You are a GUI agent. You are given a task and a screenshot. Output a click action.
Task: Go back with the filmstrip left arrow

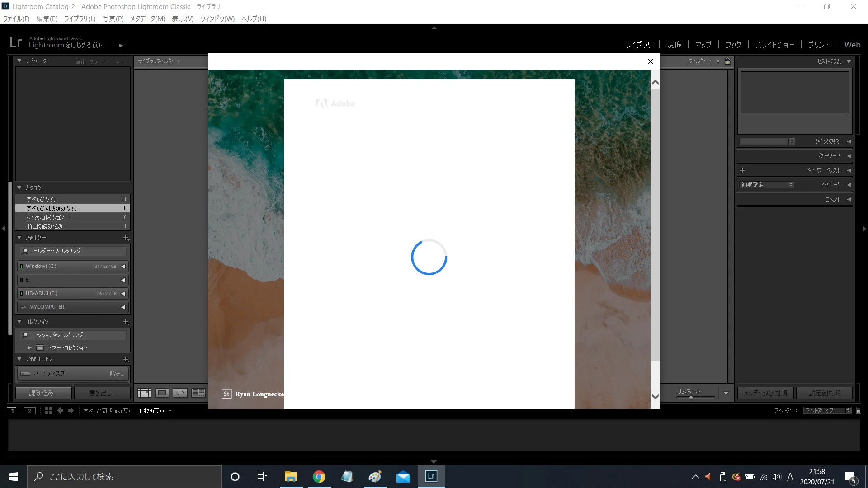[x=60, y=410]
